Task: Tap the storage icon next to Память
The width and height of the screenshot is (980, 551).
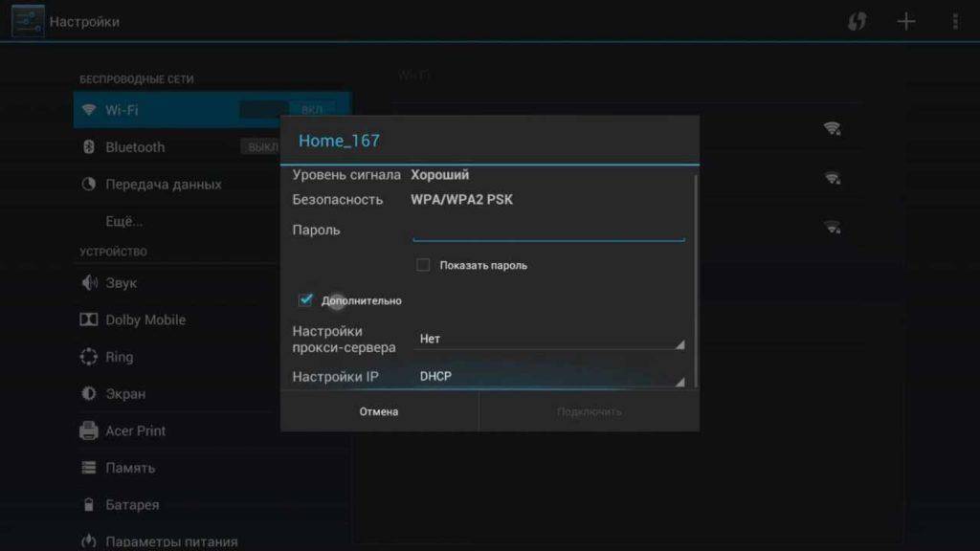Action: (x=89, y=467)
